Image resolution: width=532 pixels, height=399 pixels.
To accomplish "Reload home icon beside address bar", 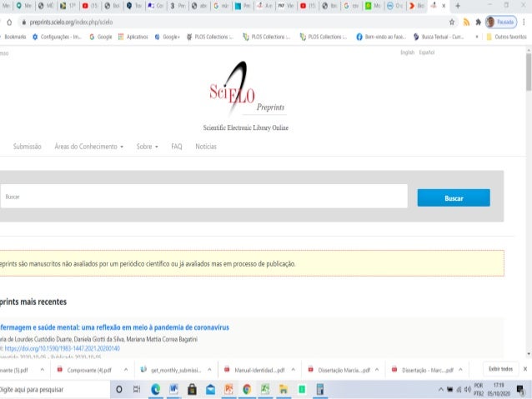I will [9, 22].
